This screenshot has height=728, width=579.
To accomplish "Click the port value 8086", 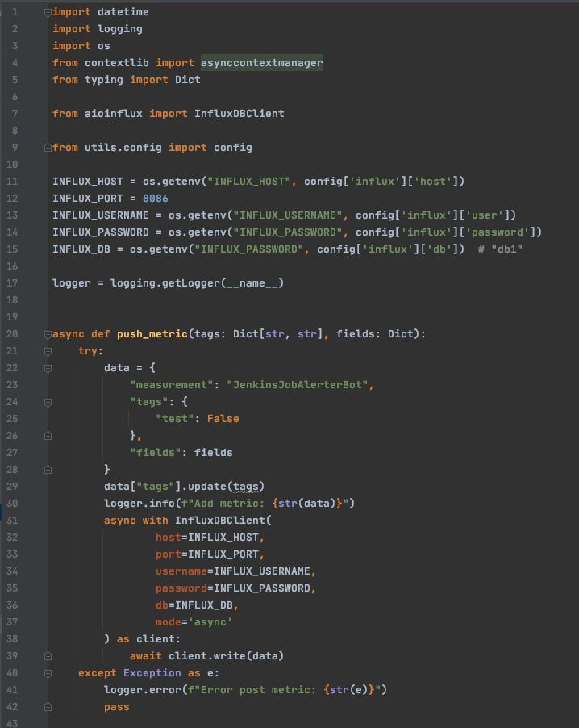I will pyautogui.click(x=155, y=199).
